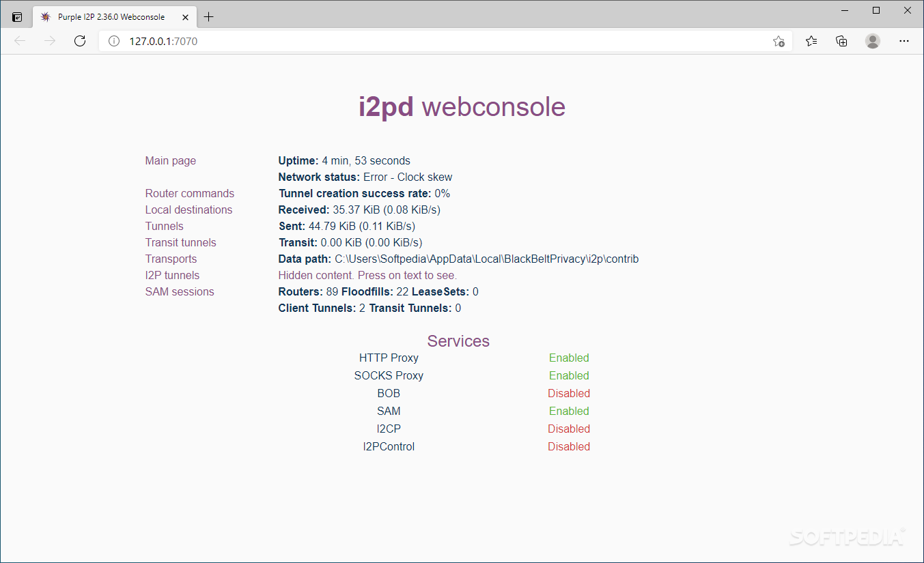Click SOCKS Proxy service label

[x=389, y=375]
